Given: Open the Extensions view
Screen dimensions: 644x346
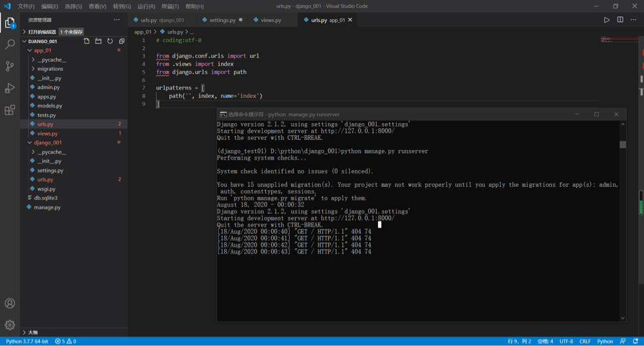Looking at the screenshot, I should 10,110.
